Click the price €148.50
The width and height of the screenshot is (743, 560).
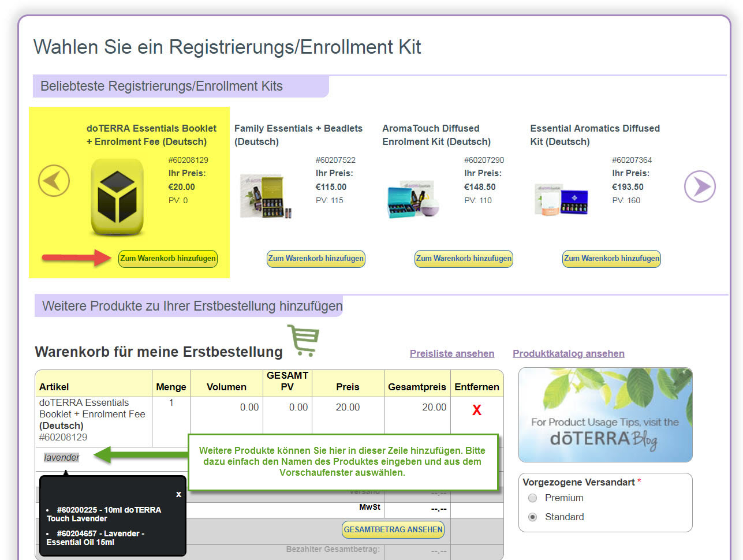pyautogui.click(x=480, y=187)
